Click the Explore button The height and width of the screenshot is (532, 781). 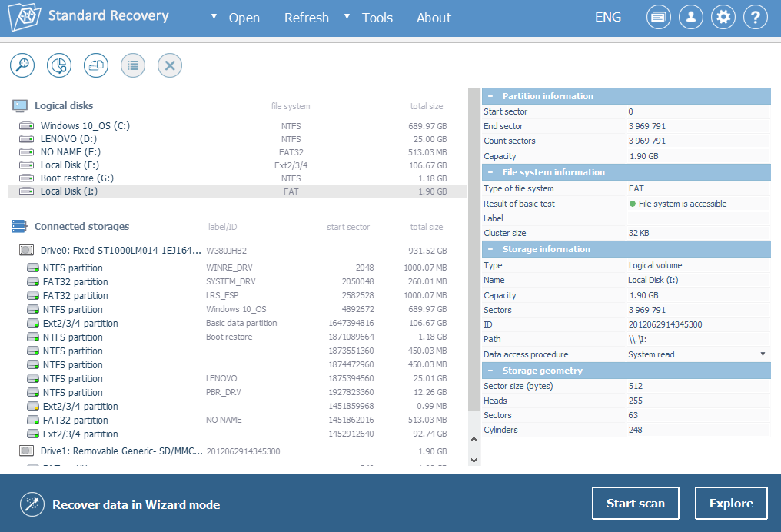click(730, 504)
